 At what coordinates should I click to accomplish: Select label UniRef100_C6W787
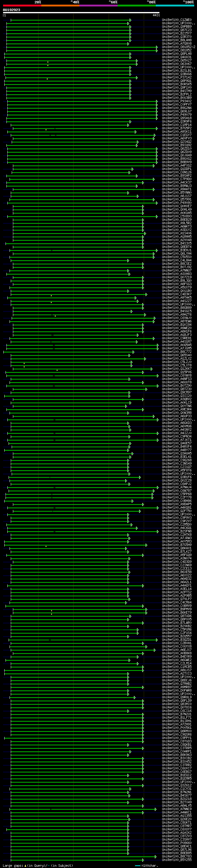click(177, 491)
